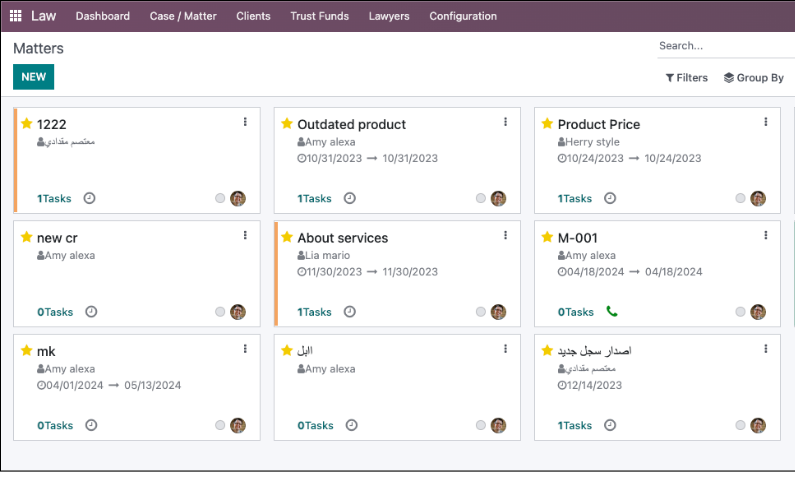
Task: Open the apps grid menu icon
Action: click(15, 16)
